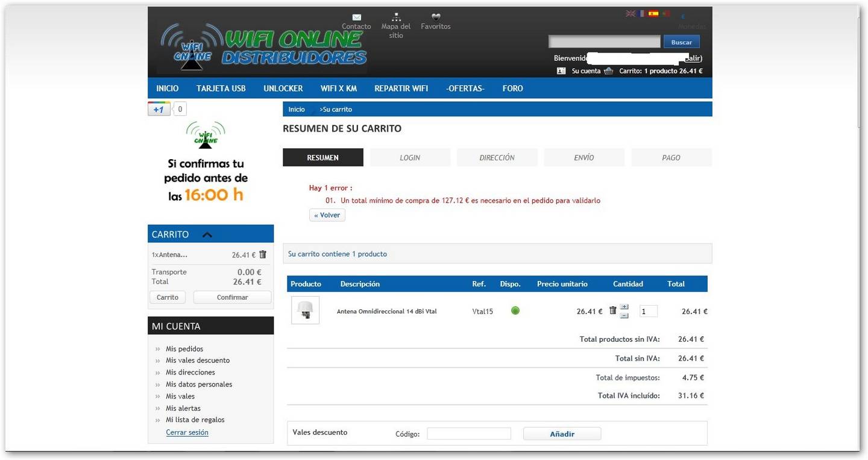Select the RESUMEN checkout step
The image size is (868, 460).
coord(323,157)
